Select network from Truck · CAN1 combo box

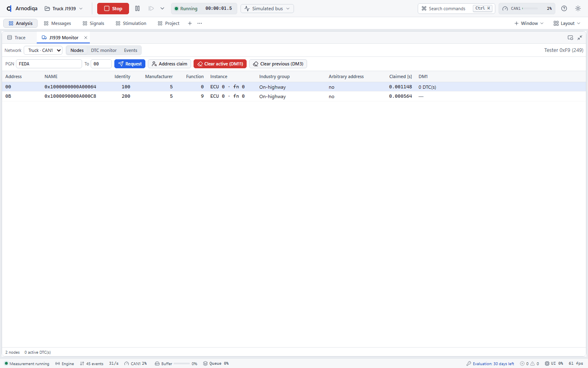43,50
